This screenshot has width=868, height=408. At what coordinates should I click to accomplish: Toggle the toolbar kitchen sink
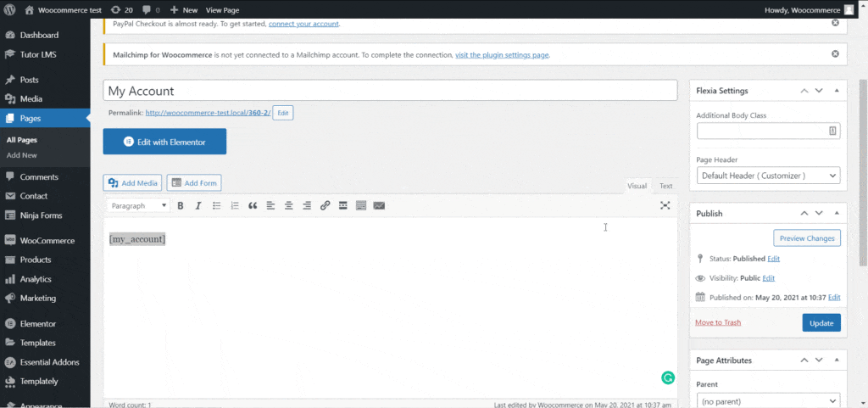click(361, 205)
